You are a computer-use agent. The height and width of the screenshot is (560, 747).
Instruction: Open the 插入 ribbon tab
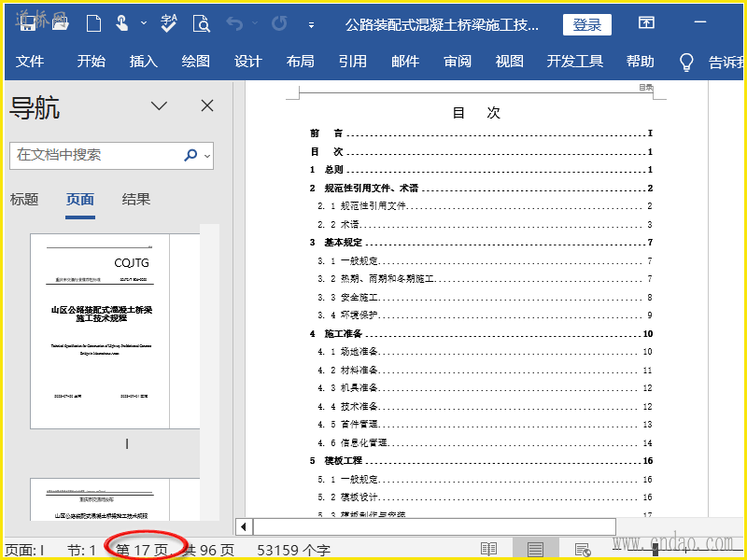144,62
